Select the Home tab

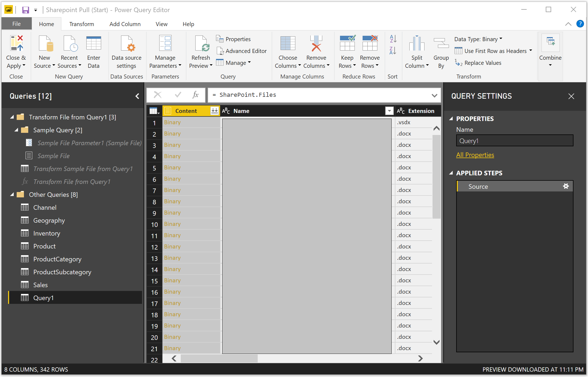pyautogui.click(x=47, y=24)
